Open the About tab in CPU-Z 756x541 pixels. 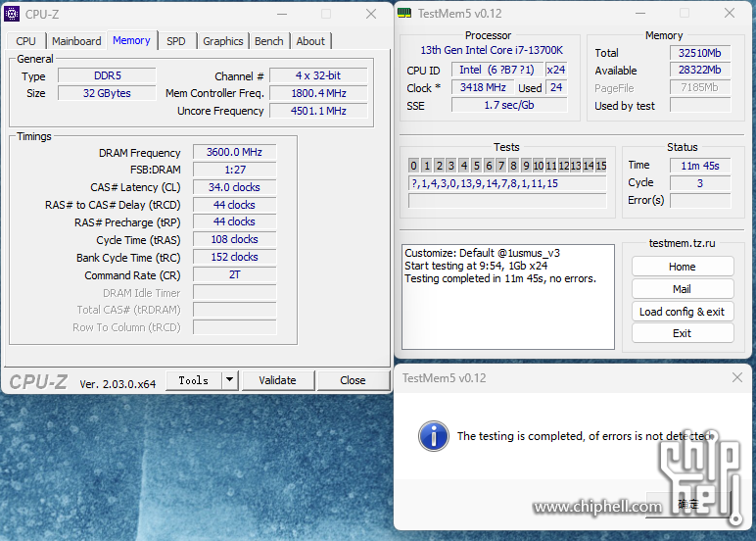click(x=310, y=41)
